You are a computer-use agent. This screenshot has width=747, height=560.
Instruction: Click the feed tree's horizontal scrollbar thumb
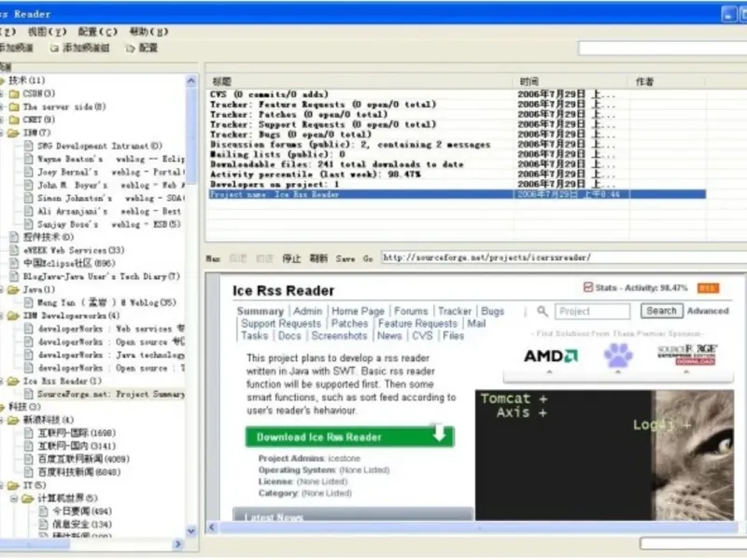[x=35, y=543]
